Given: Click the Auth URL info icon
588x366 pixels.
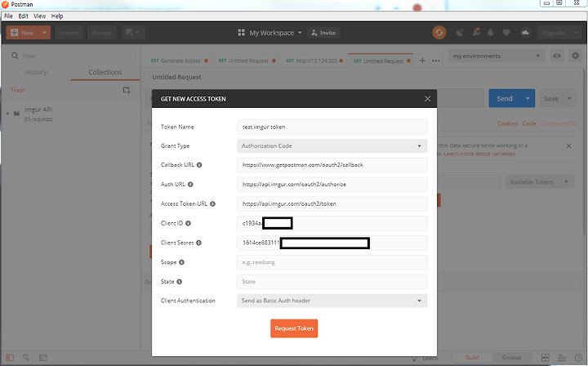Looking at the screenshot, I should tap(190, 184).
